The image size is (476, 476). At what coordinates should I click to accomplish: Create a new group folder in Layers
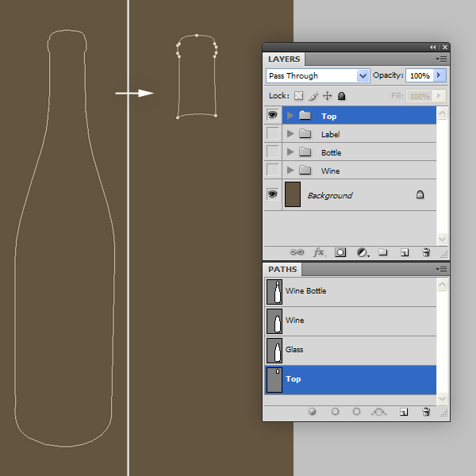click(383, 252)
